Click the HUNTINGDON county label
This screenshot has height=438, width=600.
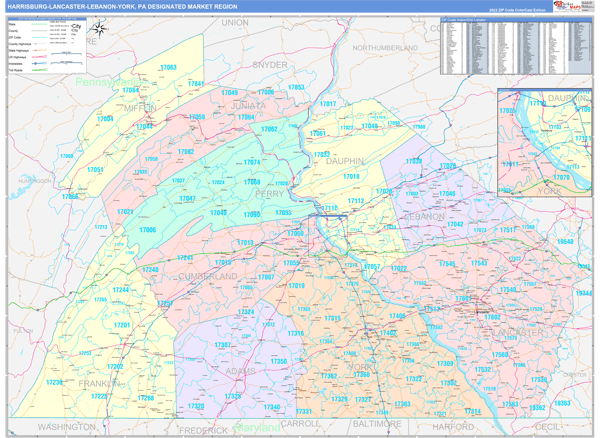coord(35,181)
